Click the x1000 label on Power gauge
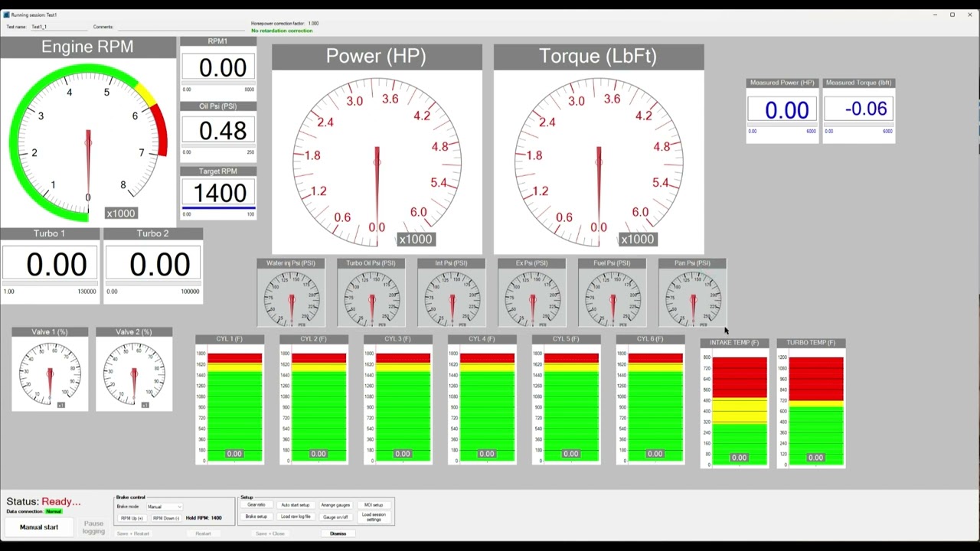Screen dimensions: 980x551 tap(416, 240)
